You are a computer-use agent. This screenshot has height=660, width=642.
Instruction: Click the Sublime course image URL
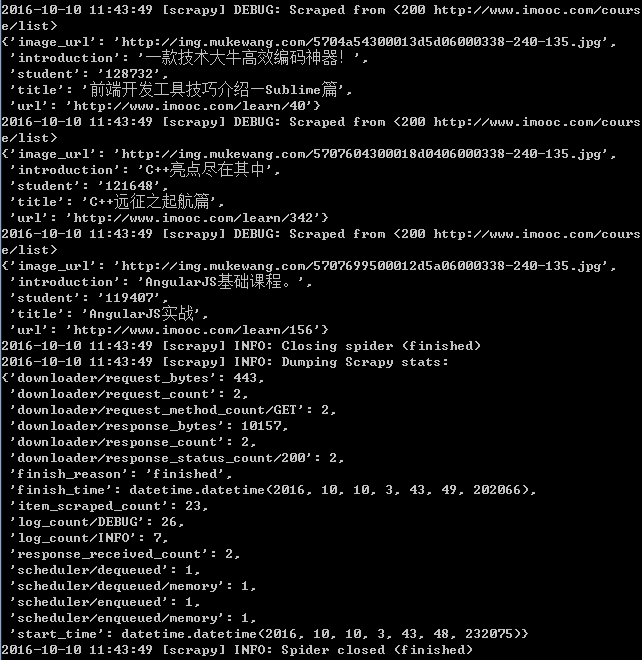click(x=361, y=42)
